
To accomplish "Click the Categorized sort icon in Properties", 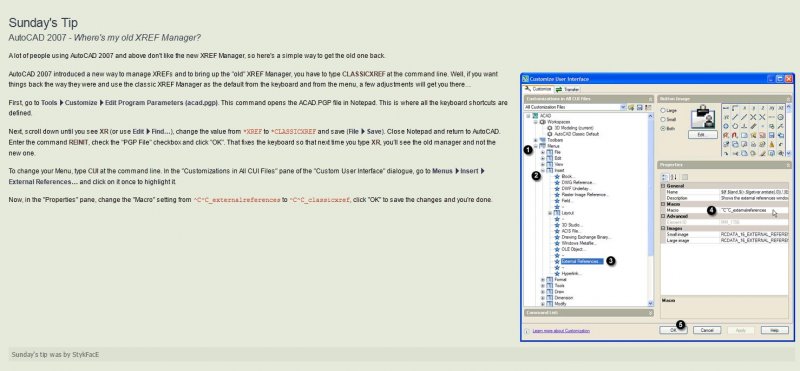I will (x=664, y=177).
